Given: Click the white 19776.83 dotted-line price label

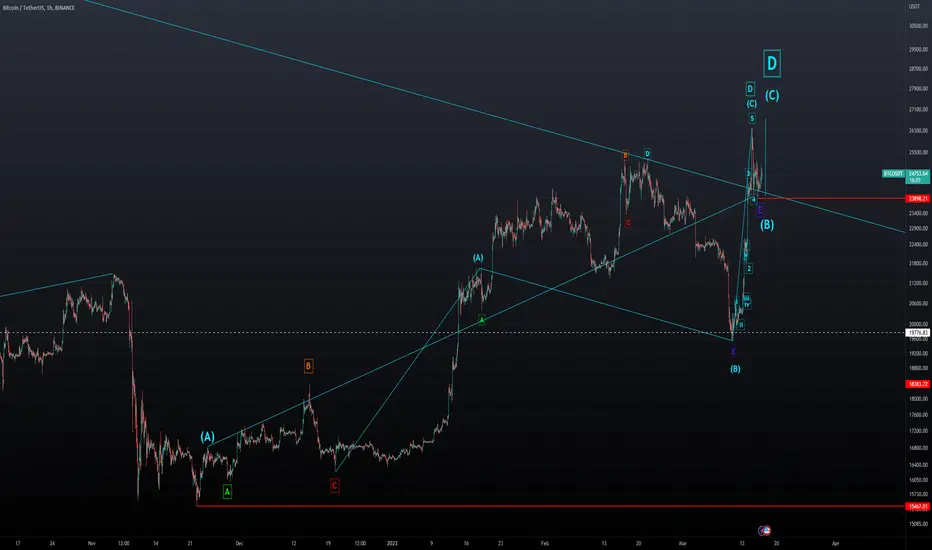Looking at the screenshot, I should [x=918, y=332].
